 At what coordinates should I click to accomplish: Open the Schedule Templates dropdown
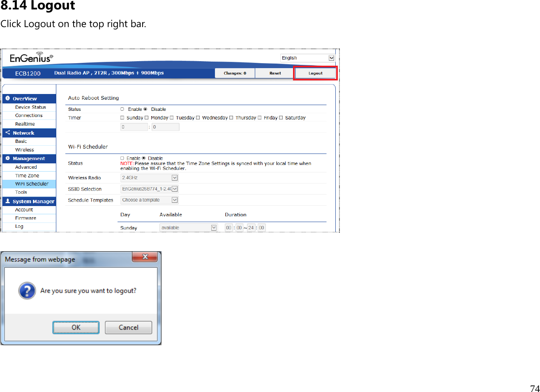149,200
